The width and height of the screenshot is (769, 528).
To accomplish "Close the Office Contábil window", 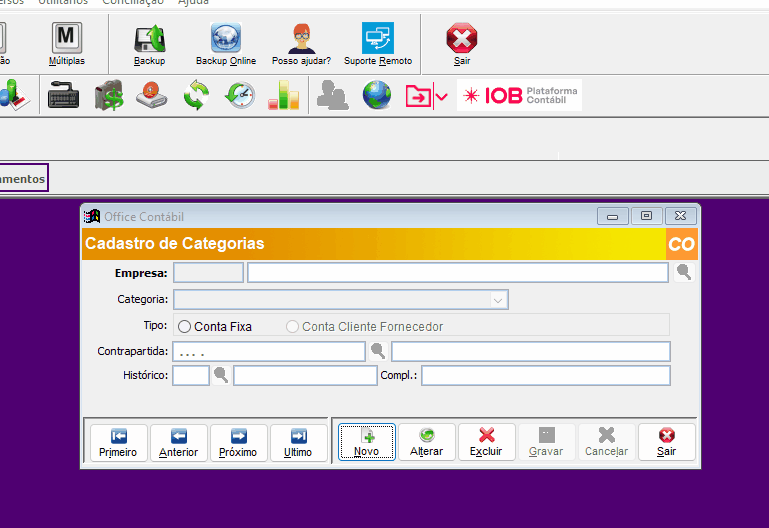I will click(680, 216).
